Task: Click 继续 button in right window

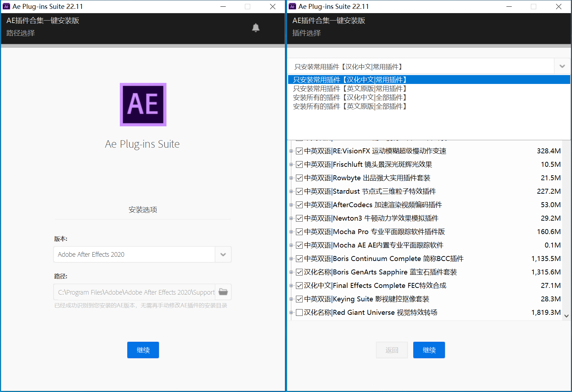Action: [429, 350]
